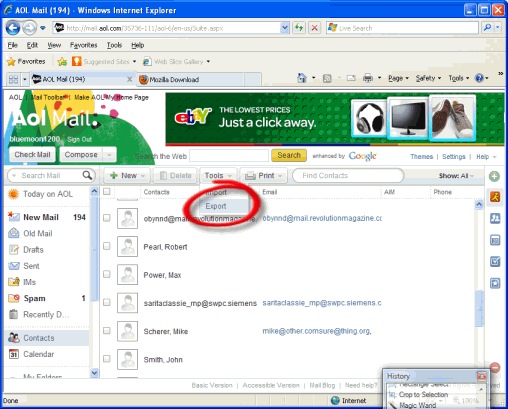The width and height of the screenshot is (508, 409).
Task: Check the Pearl, Robert checkbox
Action: tap(107, 246)
